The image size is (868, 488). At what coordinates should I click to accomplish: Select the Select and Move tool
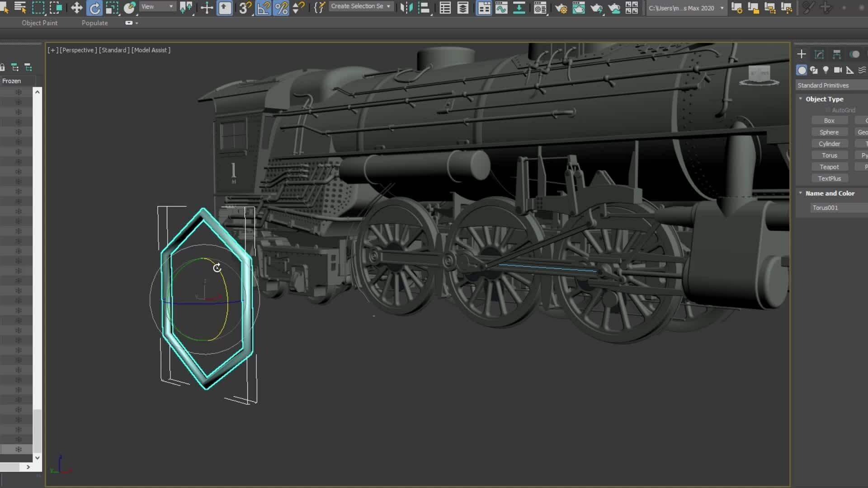(76, 8)
